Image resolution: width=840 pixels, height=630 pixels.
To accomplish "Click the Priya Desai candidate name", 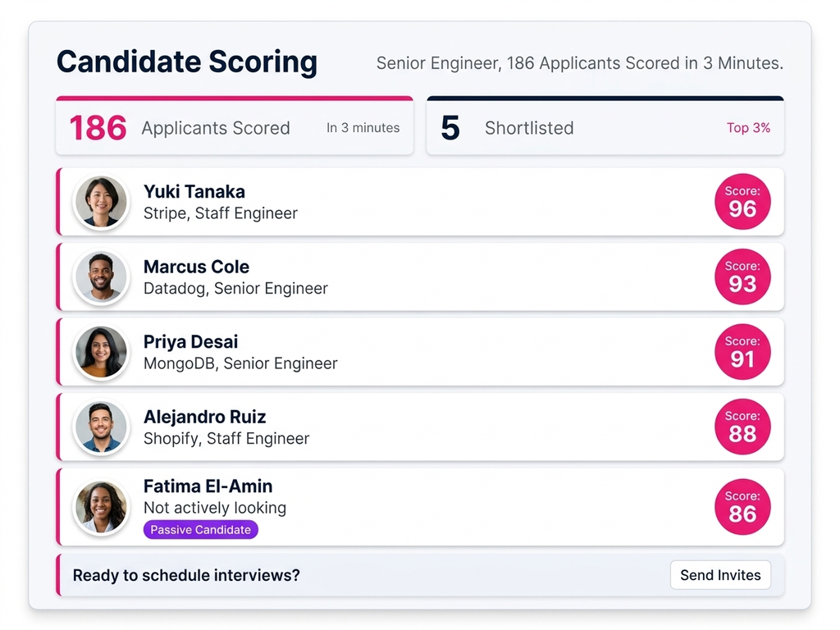I will (x=191, y=342).
